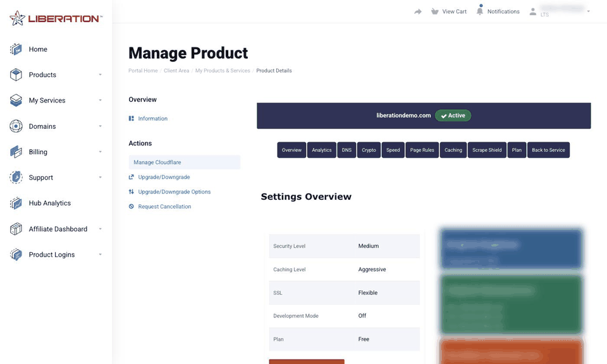Screen dimensions: 607x364
Task: Click the Plan Free value
Action: [x=364, y=339]
